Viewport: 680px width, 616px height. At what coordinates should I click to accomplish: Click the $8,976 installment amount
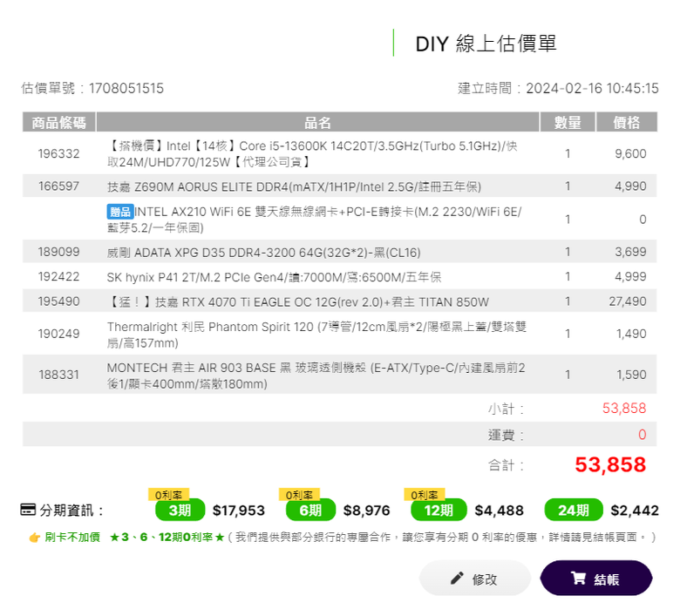click(x=366, y=511)
